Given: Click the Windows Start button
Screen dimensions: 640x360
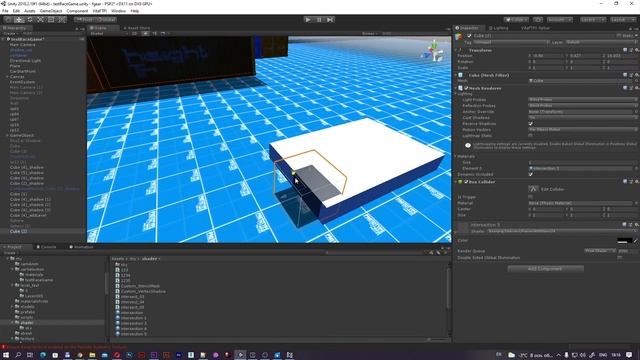Looking at the screenshot, I should (6, 355).
